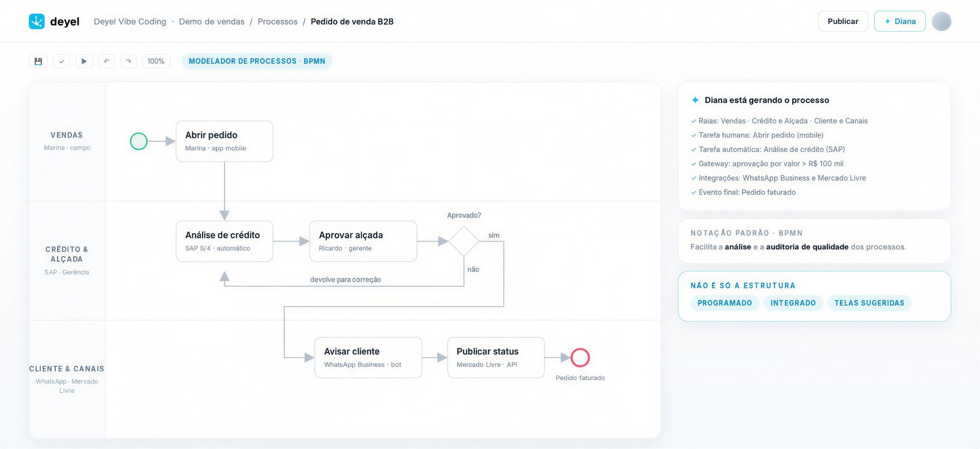Select the Aprovado? gateway diamond
980x449 pixels.
click(x=463, y=241)
